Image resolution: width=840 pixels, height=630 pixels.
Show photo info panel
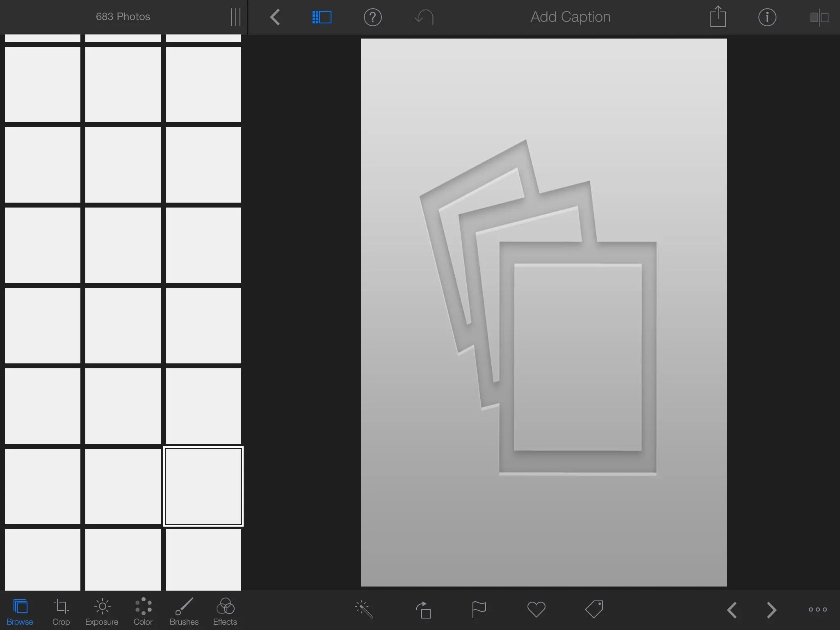[767, 17]
